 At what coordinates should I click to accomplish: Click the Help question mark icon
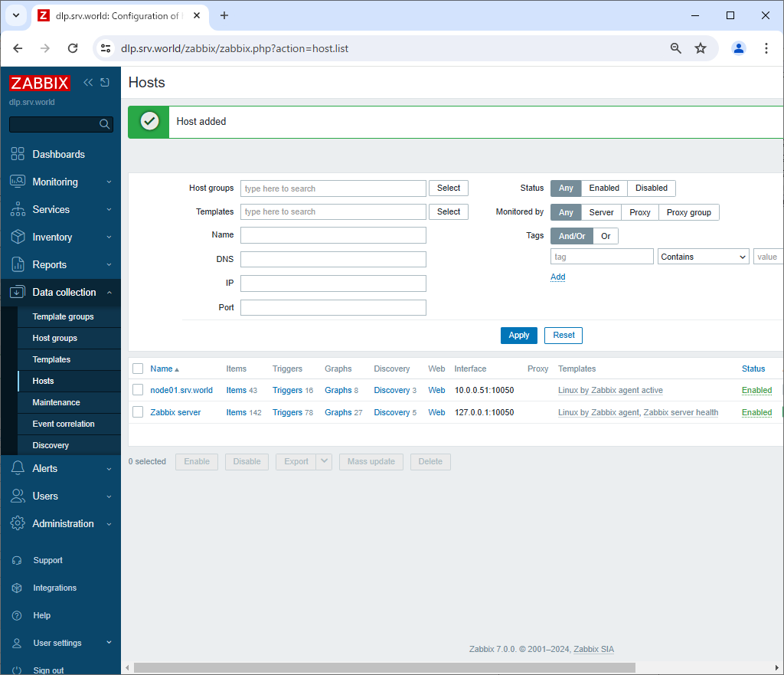point(17,615)
